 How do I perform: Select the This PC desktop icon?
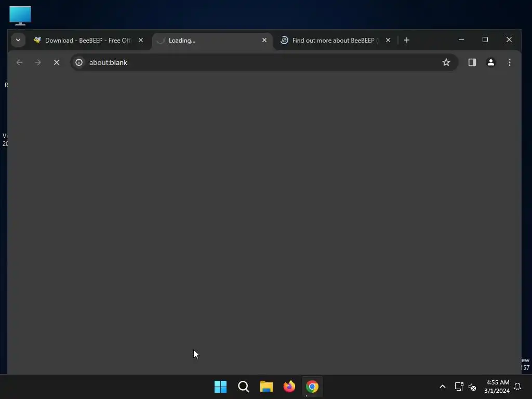tap(20, 16)
